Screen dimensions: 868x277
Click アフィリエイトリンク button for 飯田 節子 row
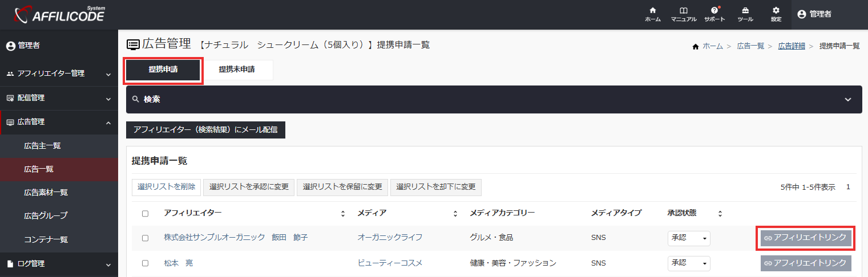pos(806,238)
